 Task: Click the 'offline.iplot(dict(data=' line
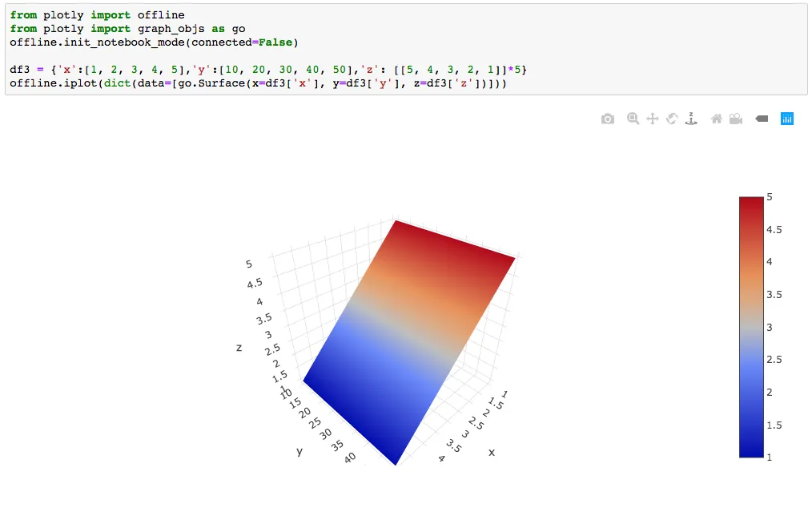258,83
